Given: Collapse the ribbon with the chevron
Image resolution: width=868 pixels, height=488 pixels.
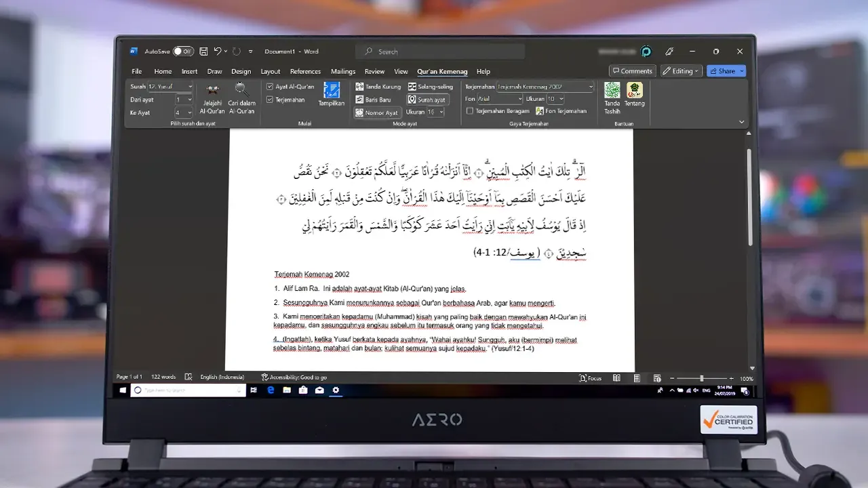Looking at the screenshot, I should tap(741, 123).
